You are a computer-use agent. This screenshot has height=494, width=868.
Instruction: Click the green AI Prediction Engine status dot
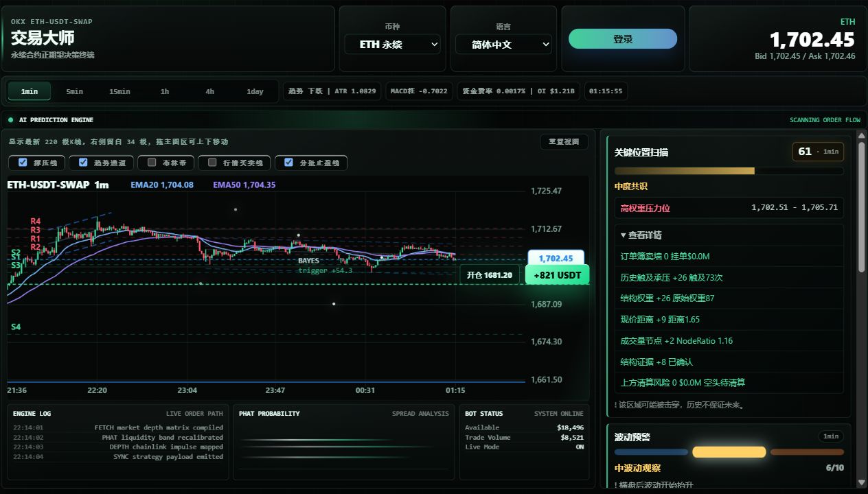coord(11,120)
